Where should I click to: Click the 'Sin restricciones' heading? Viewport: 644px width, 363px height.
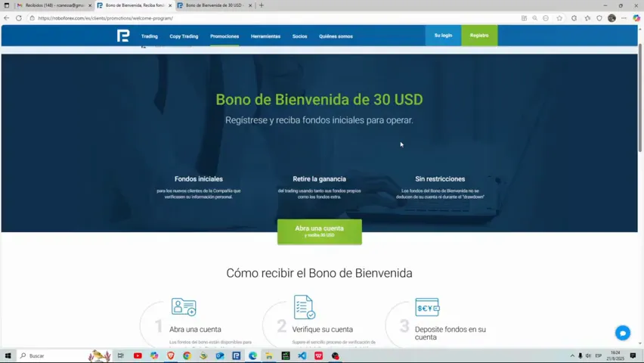pos(440,178)
